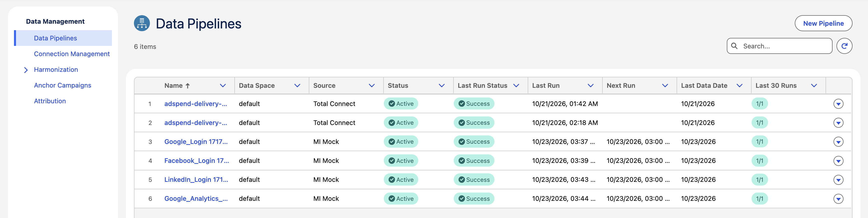Open actions arrow for Google_Login row

click(838, 142)
